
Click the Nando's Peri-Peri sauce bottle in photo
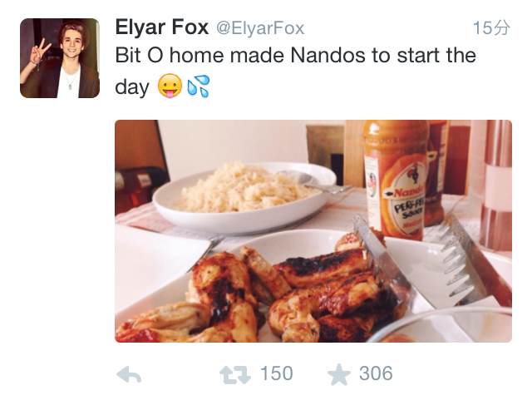[396, 180]
